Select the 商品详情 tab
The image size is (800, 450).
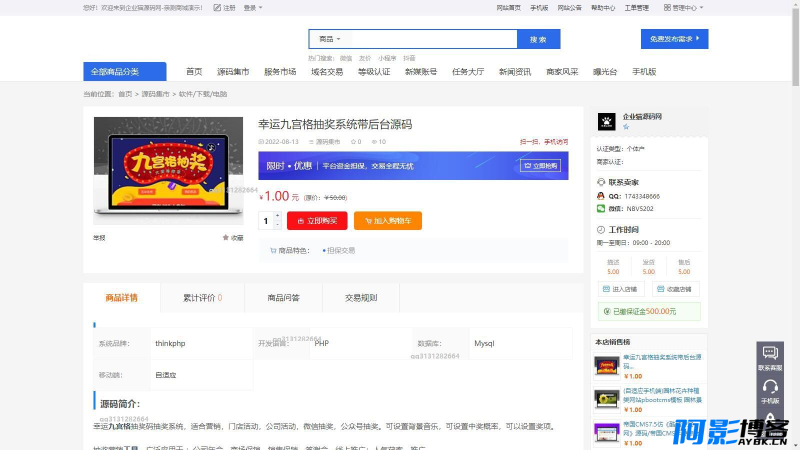coord(121,297)
